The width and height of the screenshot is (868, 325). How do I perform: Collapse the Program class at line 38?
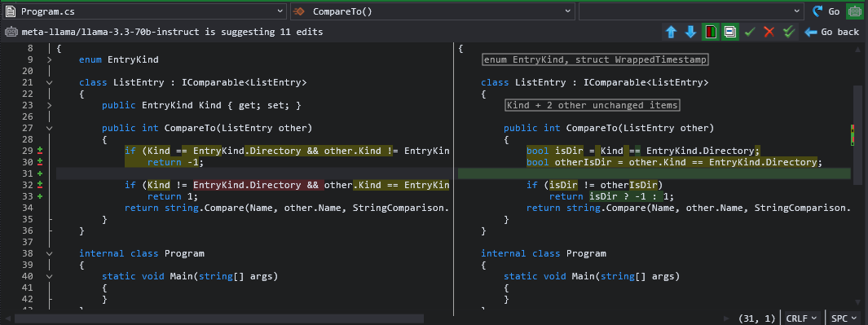(49, 253)
